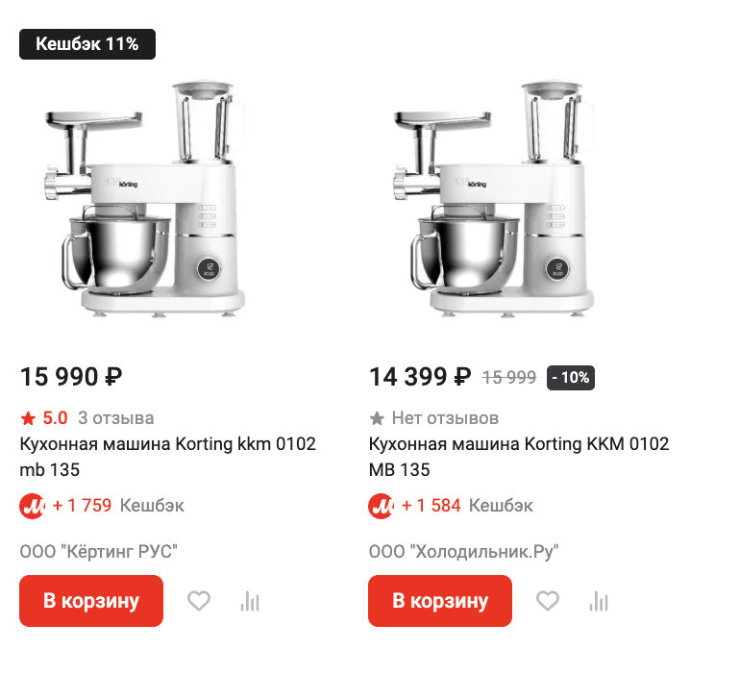
Task: Open the 3 отзыва reviews link
Action: (x=115, y=418)
